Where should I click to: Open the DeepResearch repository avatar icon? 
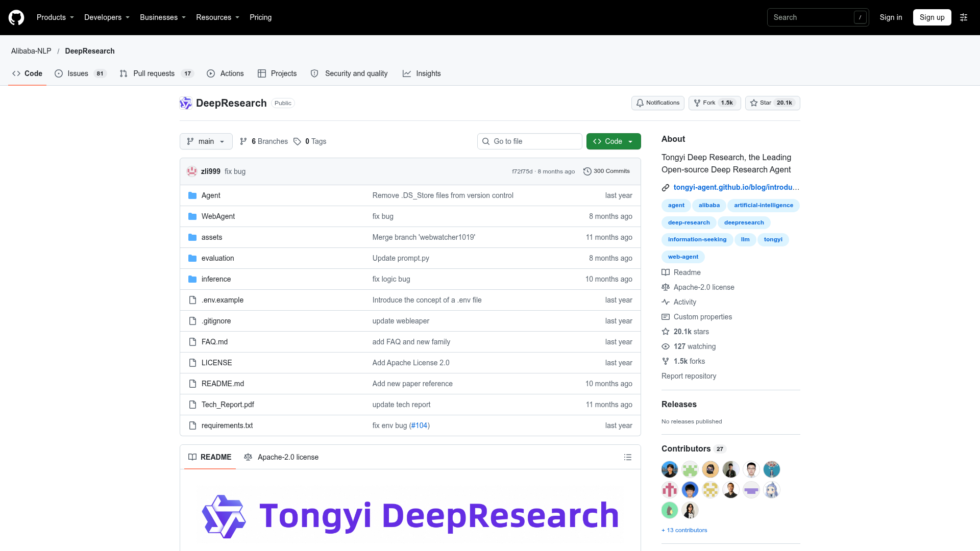tap(186, 103)
